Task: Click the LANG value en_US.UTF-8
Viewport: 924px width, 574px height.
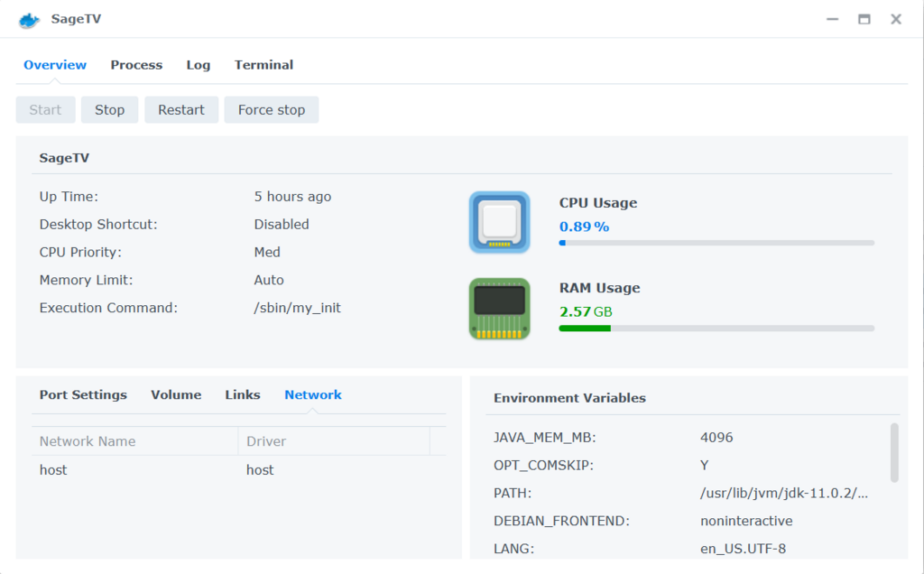Action: point(744,549)
